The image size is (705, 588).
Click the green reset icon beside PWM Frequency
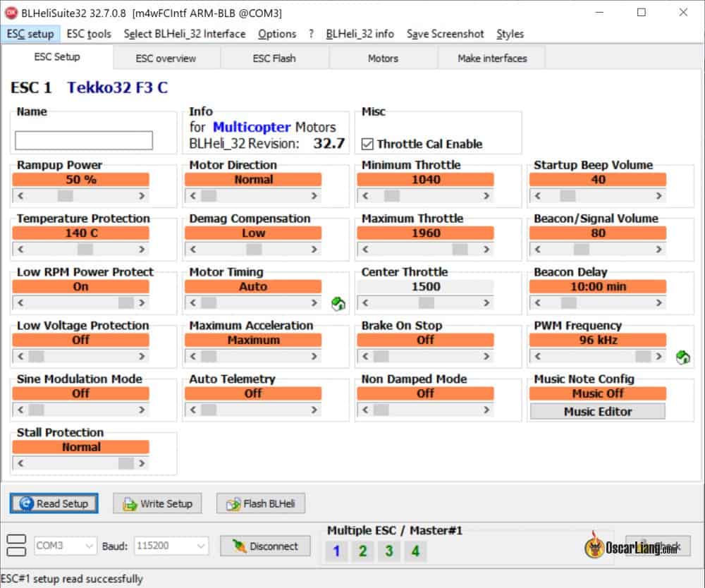point(683,357)
